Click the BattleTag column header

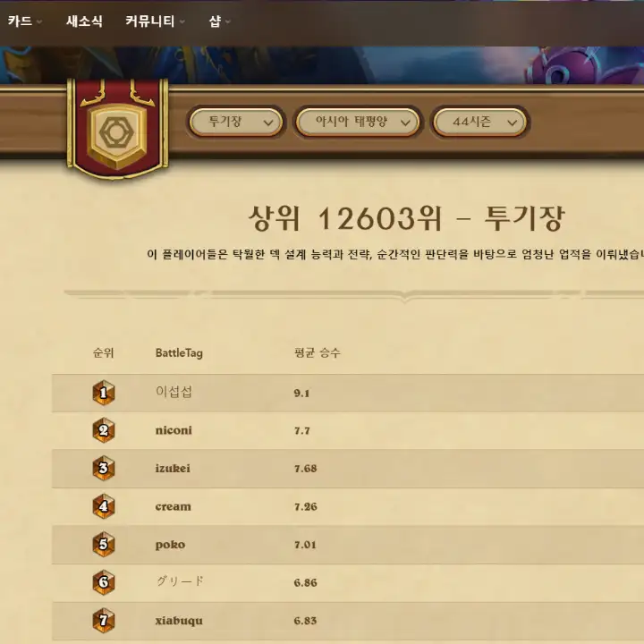pyautogui.click(x=179, y=352)
